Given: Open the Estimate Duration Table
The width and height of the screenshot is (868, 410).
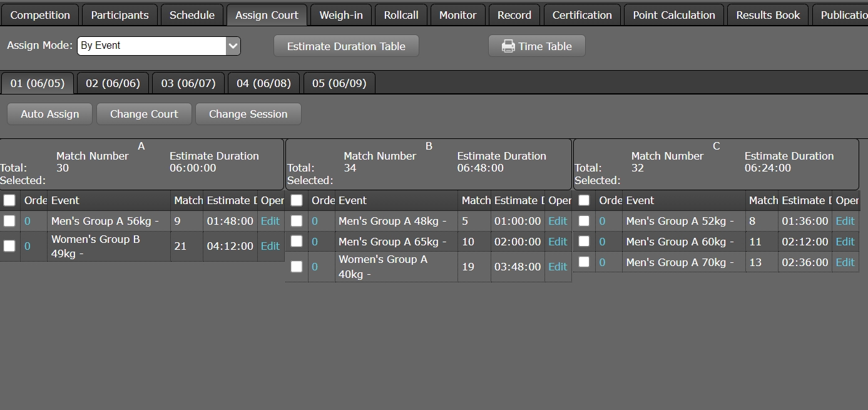Looking at the screenshot, I should coord(346,46).
